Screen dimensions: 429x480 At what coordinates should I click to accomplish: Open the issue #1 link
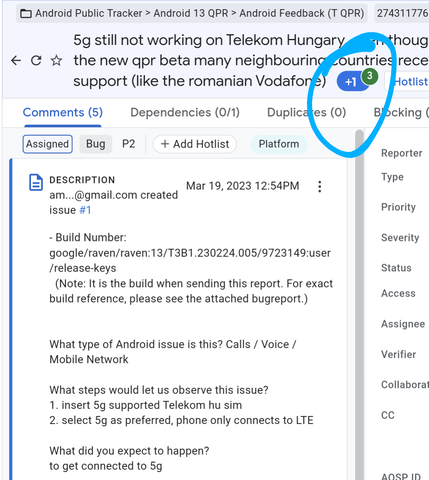tap(85, 210)
